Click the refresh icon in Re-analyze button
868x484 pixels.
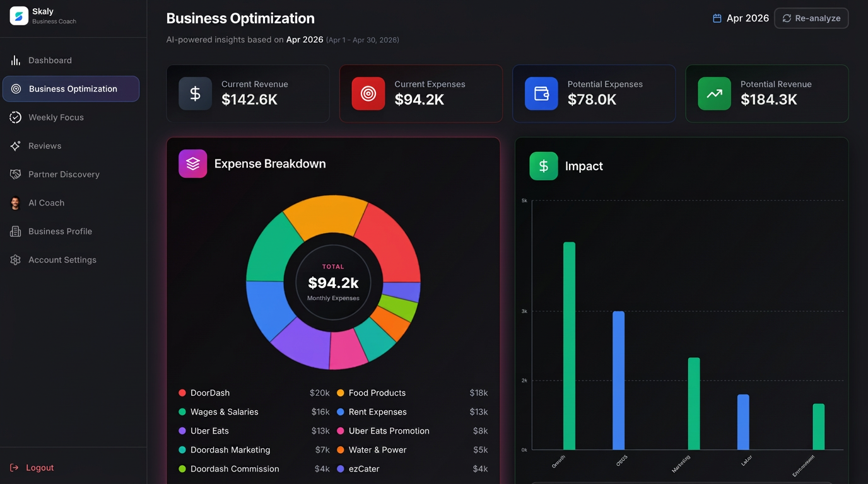[787, 18]
